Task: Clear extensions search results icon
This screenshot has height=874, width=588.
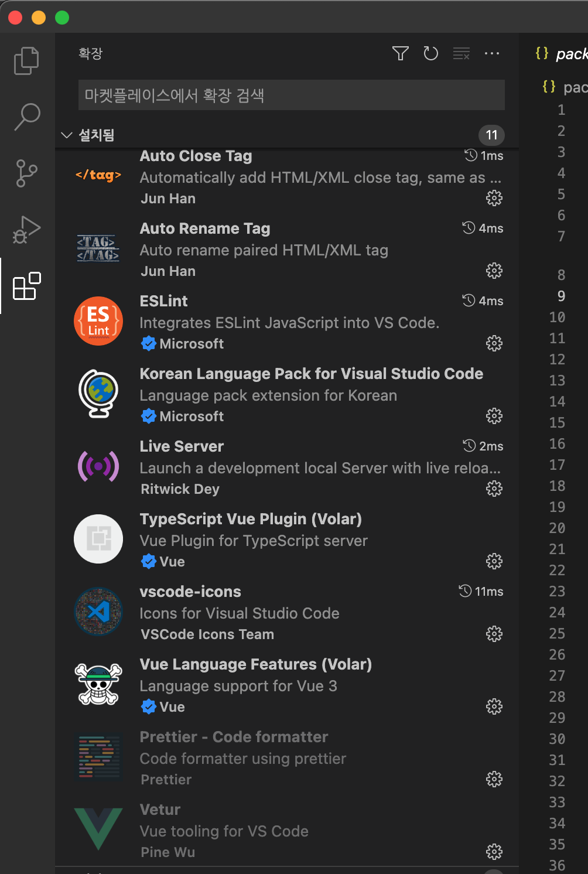Action: pos(461,54)
